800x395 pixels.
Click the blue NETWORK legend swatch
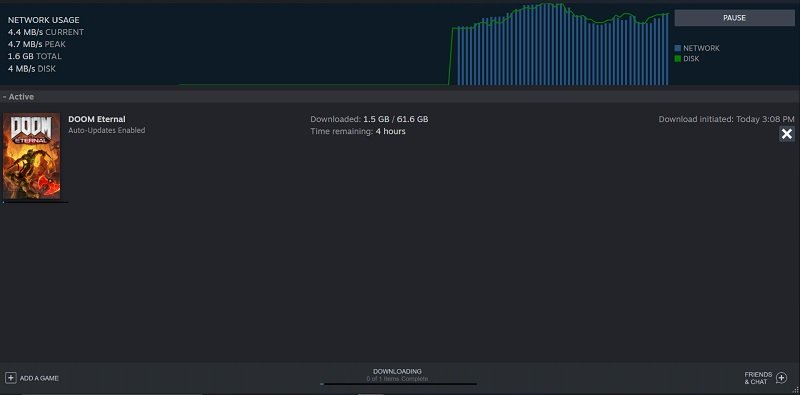(678, 48)
